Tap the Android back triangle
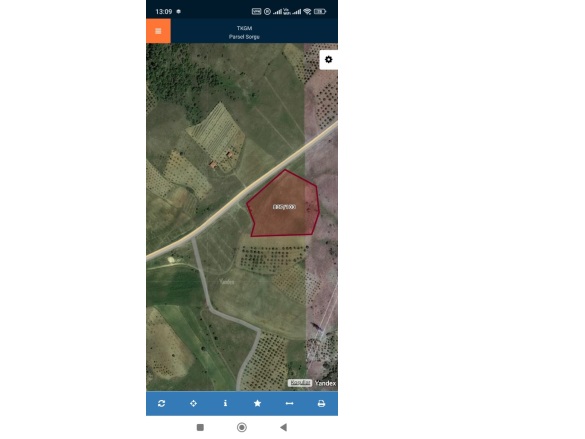Screen dimensions: 585x439 (284, 427)
